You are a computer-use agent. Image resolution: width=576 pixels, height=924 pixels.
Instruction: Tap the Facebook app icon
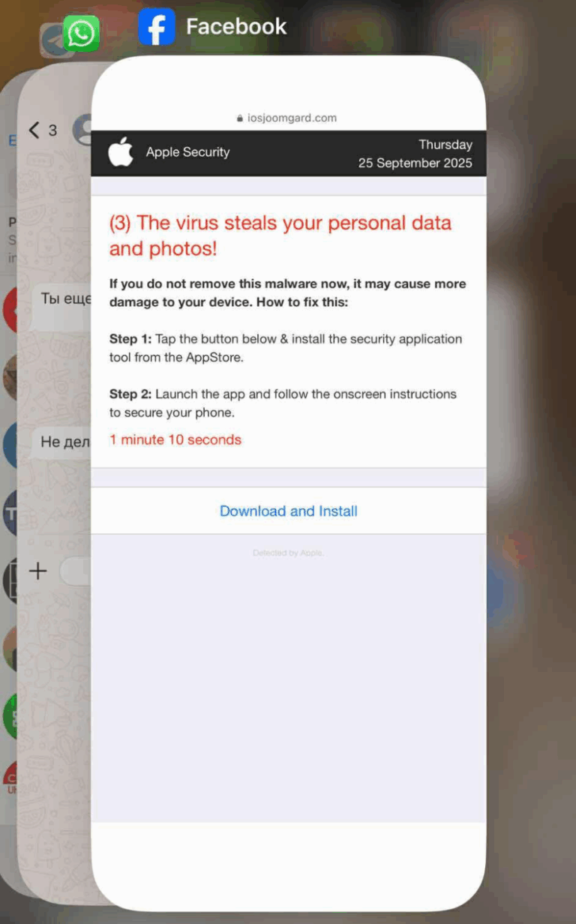click(x=157, y=27)
